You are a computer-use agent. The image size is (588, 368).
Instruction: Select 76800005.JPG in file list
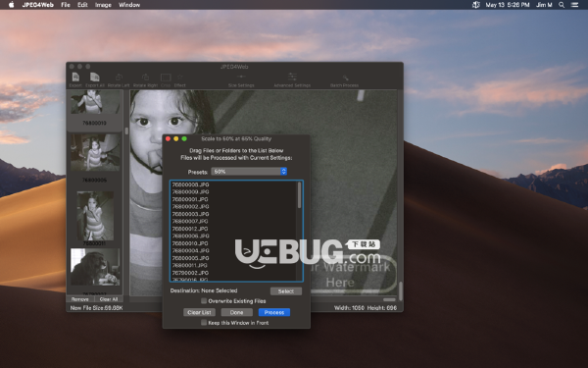(190, 258)
